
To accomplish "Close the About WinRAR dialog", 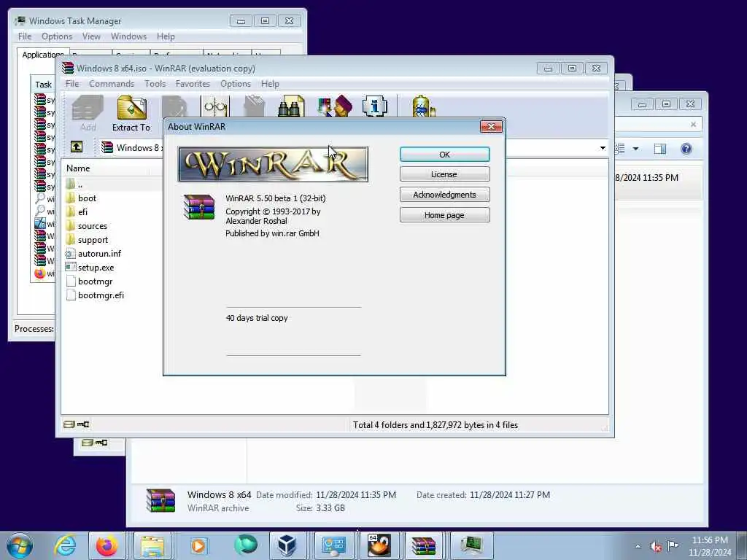I will [x=491, y=126].
